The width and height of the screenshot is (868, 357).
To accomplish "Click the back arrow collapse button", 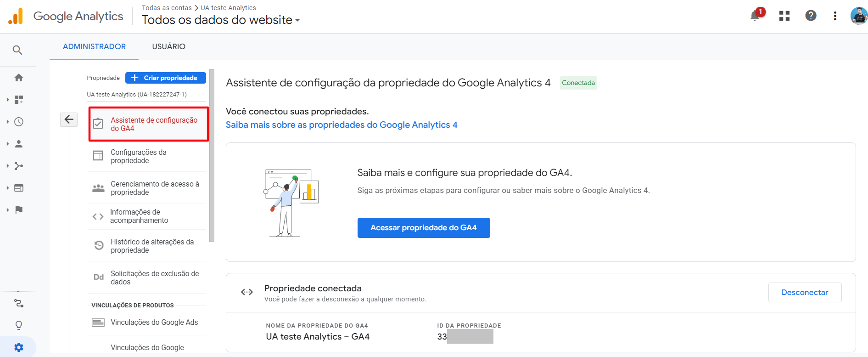I will click(69, 119).
